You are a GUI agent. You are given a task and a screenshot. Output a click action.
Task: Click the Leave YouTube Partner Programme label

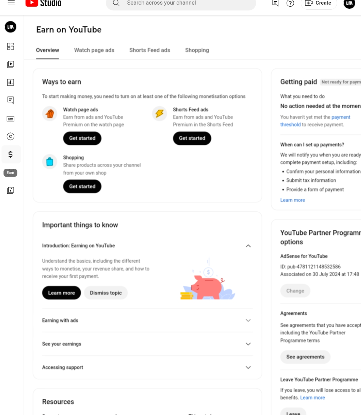tap(319, 380)
